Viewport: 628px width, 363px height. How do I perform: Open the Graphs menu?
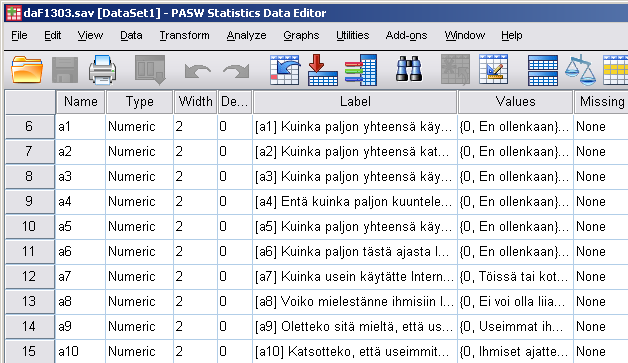pos(301,36)
